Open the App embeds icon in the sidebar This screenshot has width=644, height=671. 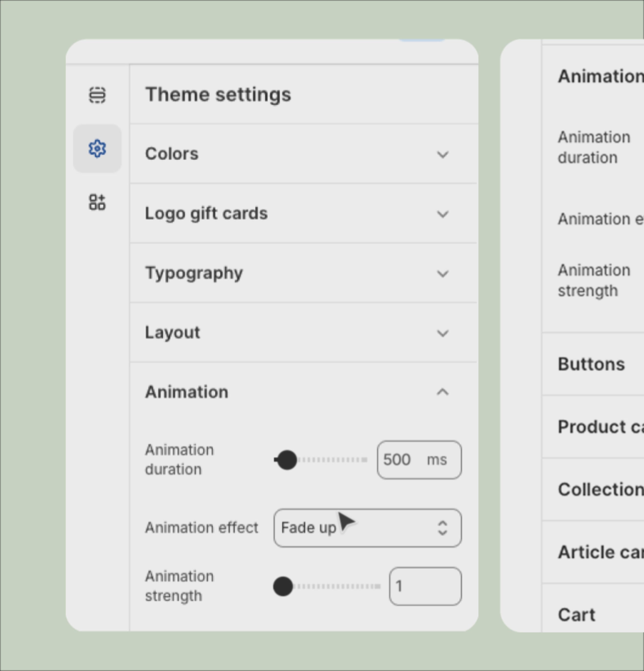97,202
